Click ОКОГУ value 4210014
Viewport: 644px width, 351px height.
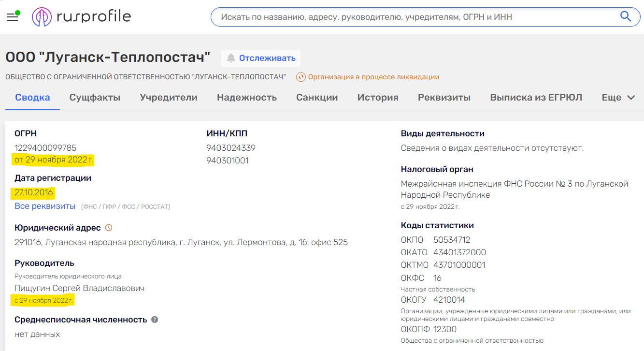449,300
